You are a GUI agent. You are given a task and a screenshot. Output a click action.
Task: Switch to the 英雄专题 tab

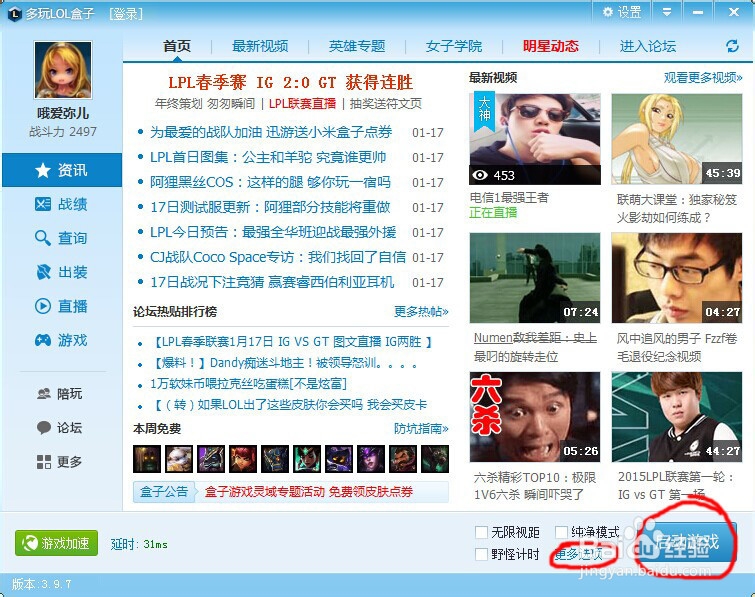point(357,46)
